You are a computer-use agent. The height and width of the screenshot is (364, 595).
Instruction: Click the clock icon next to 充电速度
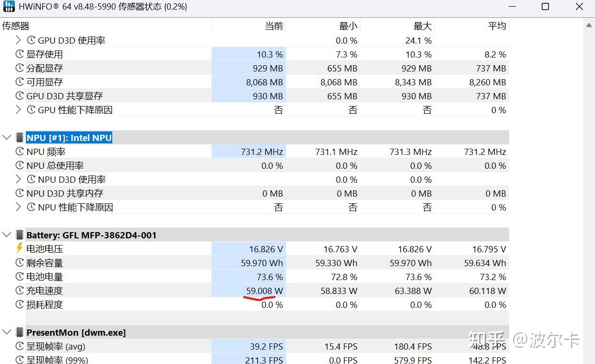click(20, 291)
